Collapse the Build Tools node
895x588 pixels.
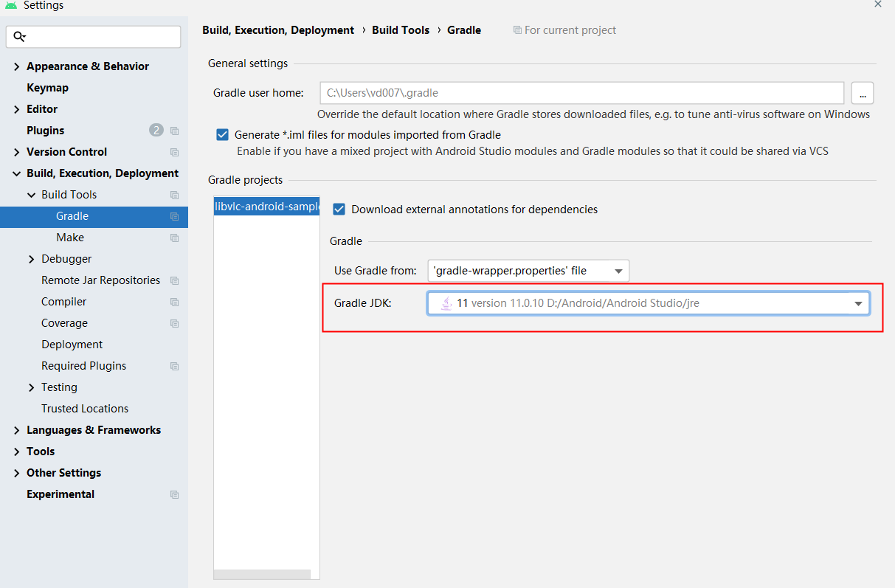click(x=31, y=195)
